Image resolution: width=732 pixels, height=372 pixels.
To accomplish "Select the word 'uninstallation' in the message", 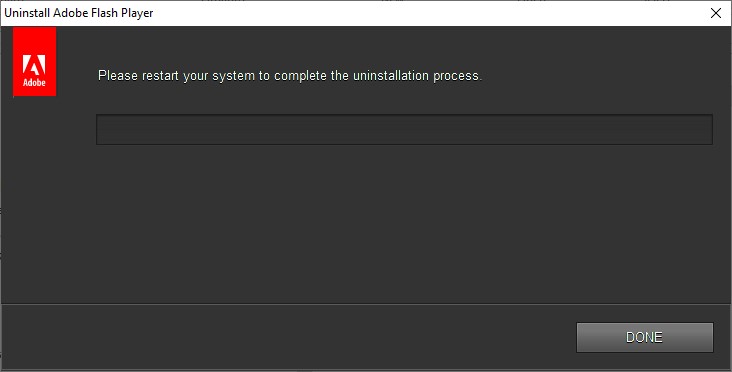I will click(391, 75).
